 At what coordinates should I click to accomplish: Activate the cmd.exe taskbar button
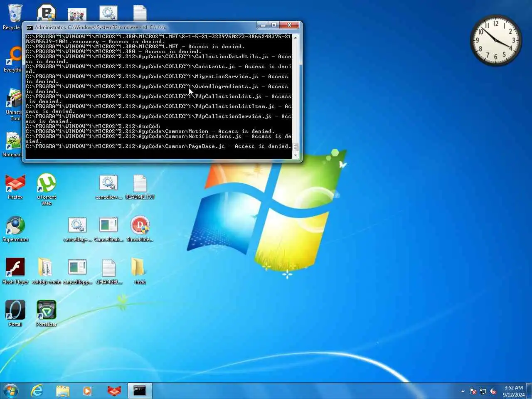(x=140, y=391)
